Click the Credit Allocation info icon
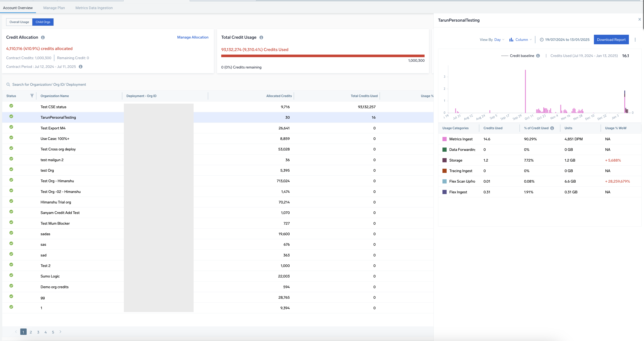 click(x=43, y=38)
